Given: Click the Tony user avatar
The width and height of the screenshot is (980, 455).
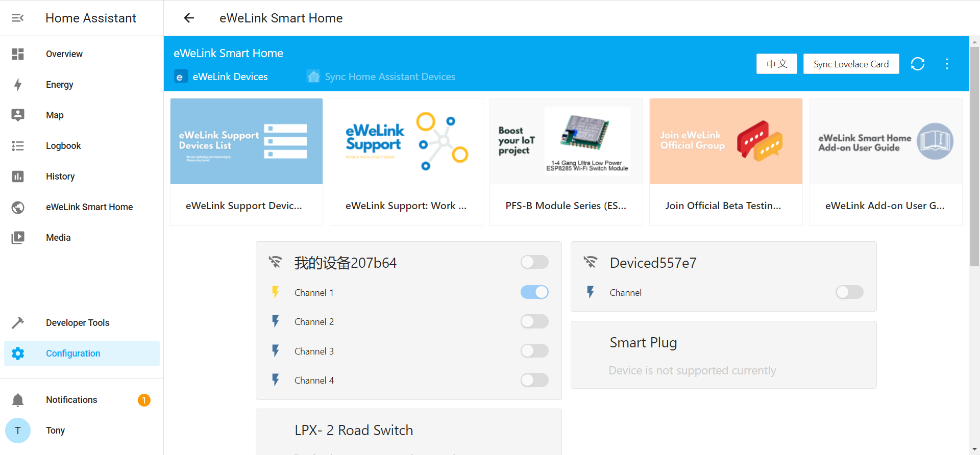Looking at the screenshot, I should tap(18, 431).
